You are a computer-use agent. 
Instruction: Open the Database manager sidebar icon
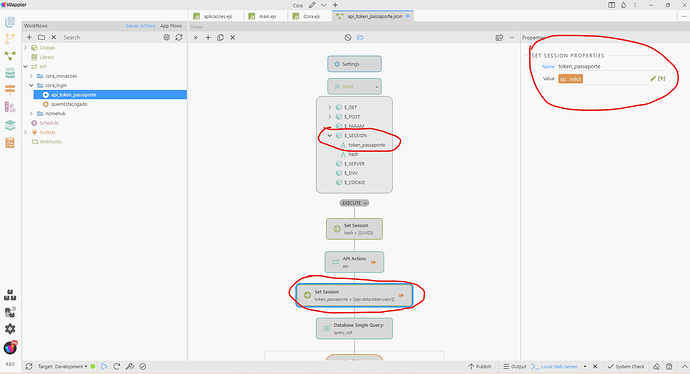(x=10, y=73)
